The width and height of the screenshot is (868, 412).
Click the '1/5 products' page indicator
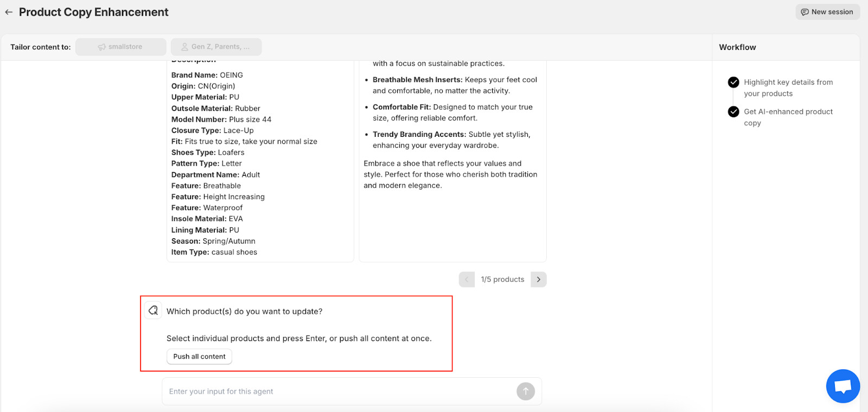502,280
